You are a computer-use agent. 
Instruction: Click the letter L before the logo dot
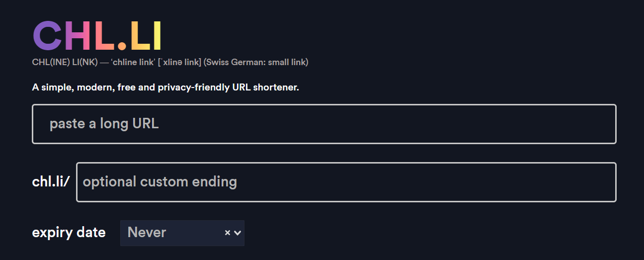pos(105,37)
